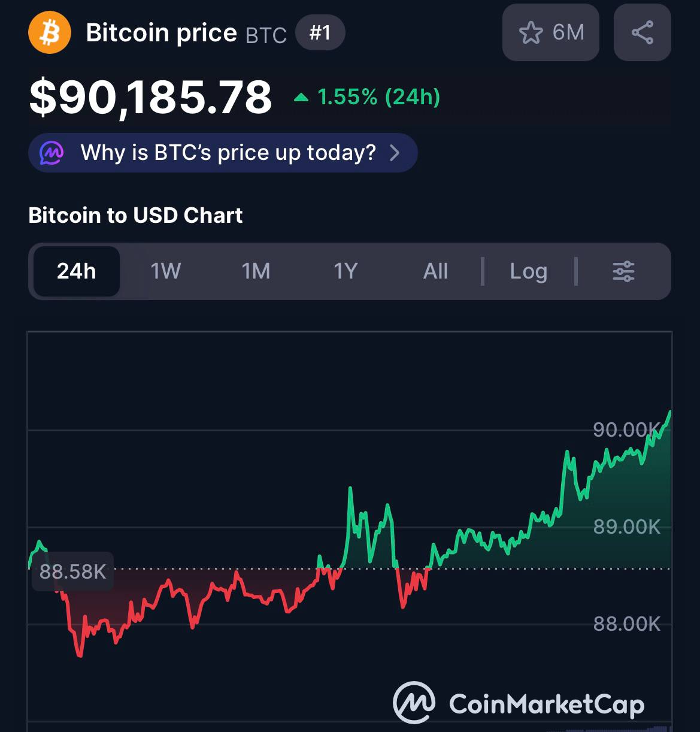Switch chart to 1W range
This screenshot has height=732, width=700.
click(x=165, y=271)
